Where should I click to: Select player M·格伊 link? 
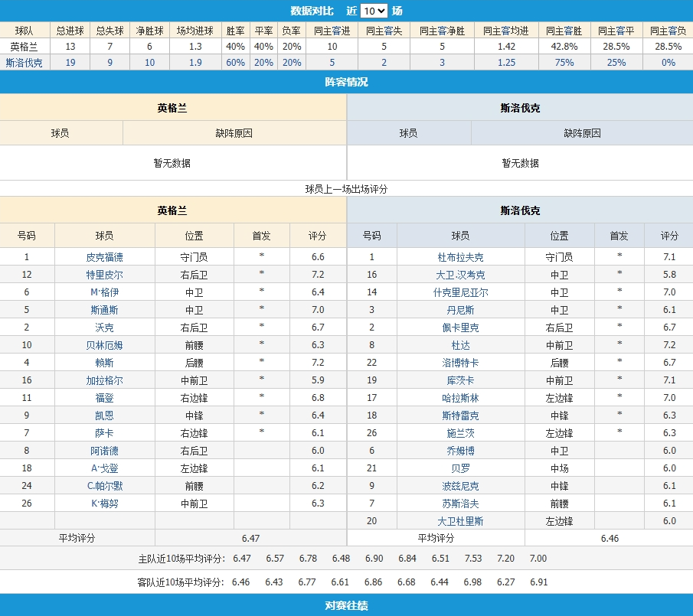click(x=104, y=292)
